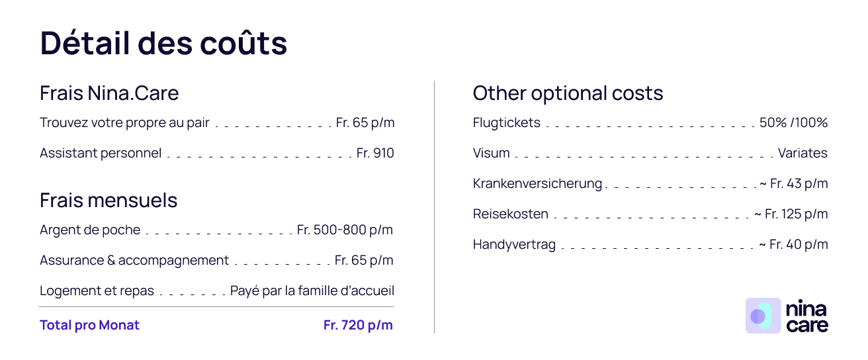
Task: Click the 'Fr. 500-800 p/m' price
Action: [345, 230]
